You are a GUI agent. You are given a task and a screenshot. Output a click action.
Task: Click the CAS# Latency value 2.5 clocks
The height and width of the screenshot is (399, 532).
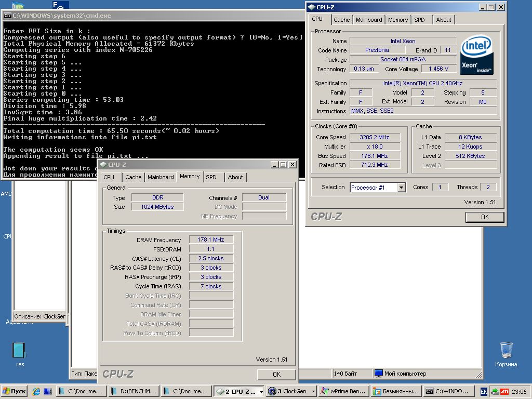[211, 258]
